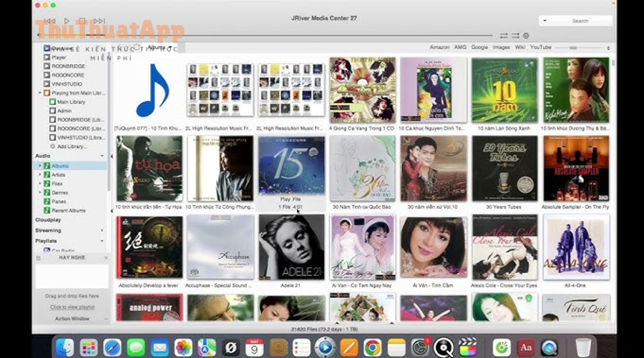This screenshot has height=358, width=644.
Task: Stop playback with the Stop button
Action: (82, 21)
